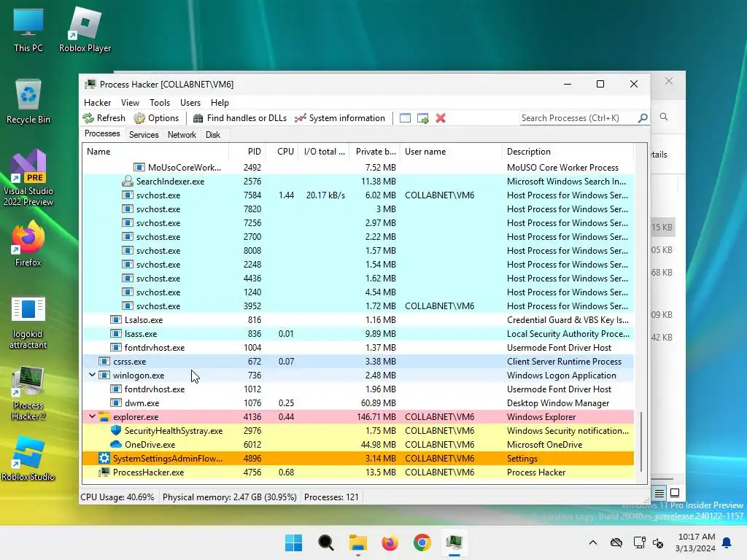Image resolution: width=747 pixels, height=560 pixels.
Task: Sort by the Description column header
Action: [568, 152]
